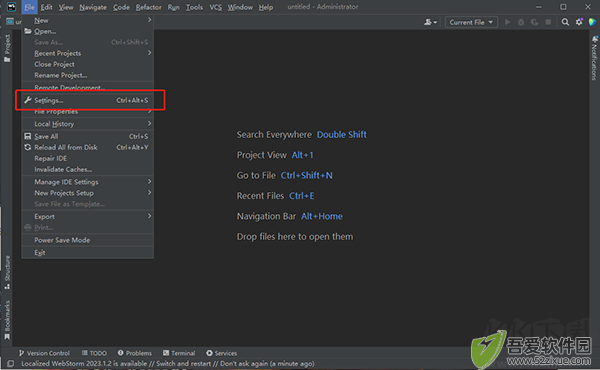Open the Search Everywhere magnifier icon
Image resolution: width=600 pixels, height=370 pixels.
pyautogui.click(x=565, y=22)
